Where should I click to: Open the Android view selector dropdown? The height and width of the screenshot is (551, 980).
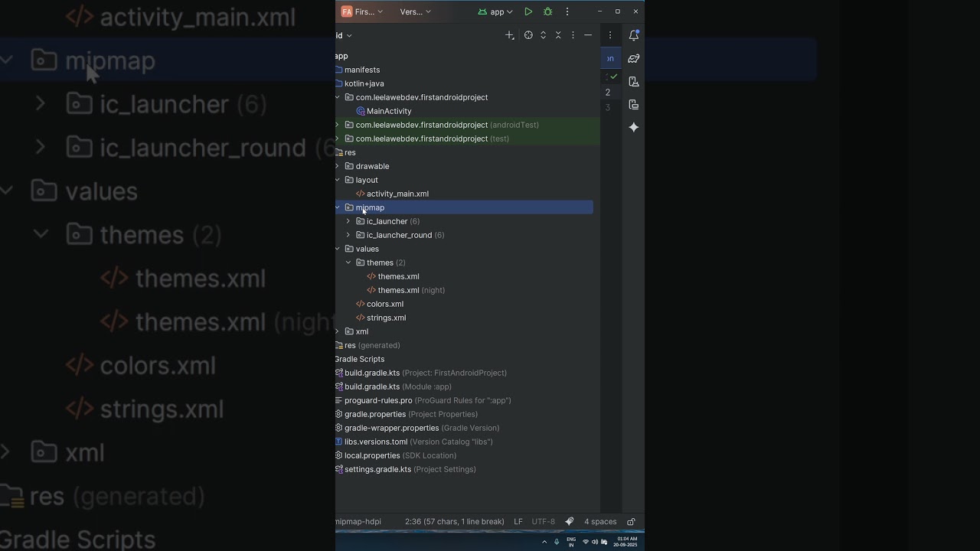[x=344, y=35]
